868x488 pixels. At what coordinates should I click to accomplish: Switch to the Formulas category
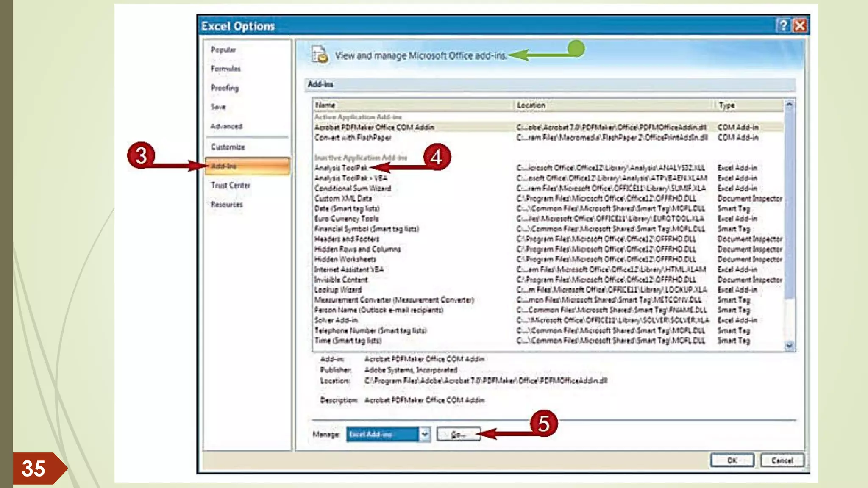(225, 69)
